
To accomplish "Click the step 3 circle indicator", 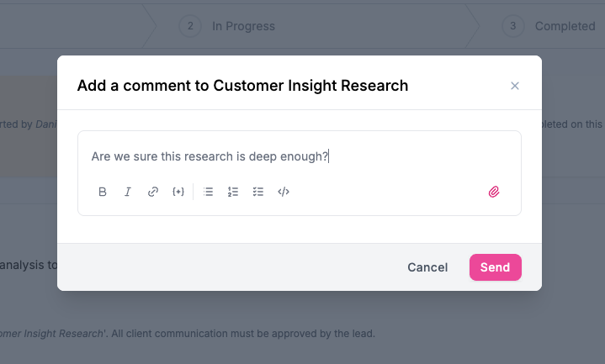I will 513,26.
